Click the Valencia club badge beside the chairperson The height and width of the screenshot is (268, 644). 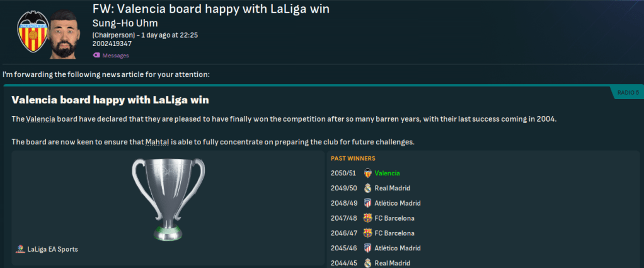pyautogui.click(x=32, y=33)
